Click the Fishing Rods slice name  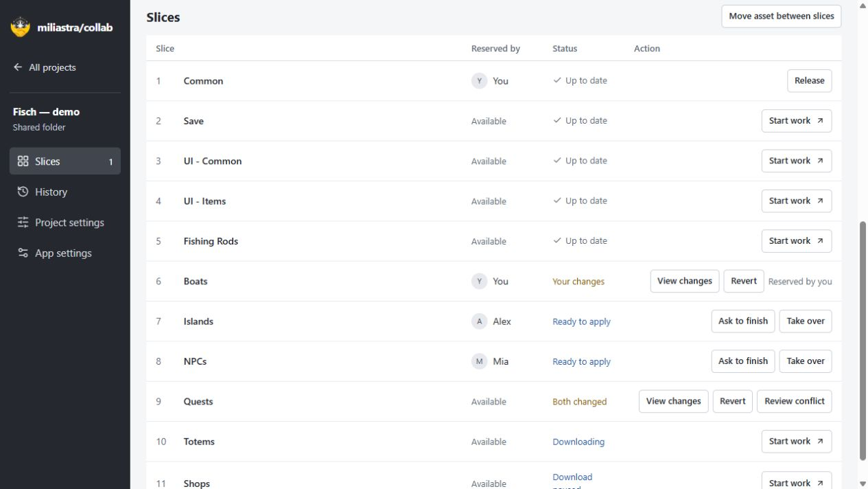[x=211, y=241]
